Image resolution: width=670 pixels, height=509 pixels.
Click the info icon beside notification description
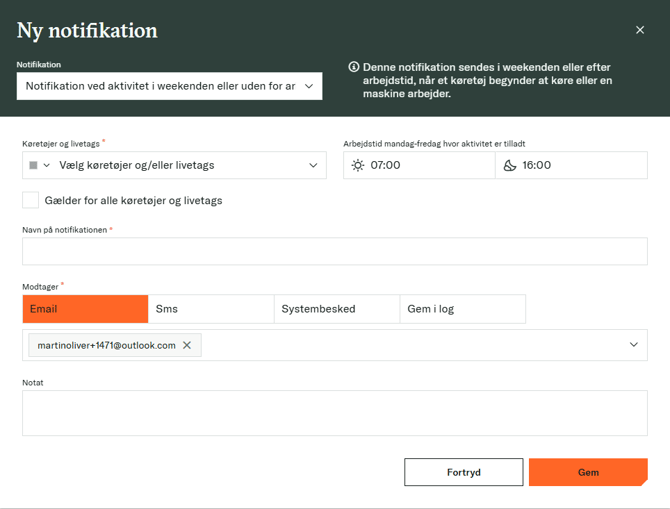coord(354,67)
